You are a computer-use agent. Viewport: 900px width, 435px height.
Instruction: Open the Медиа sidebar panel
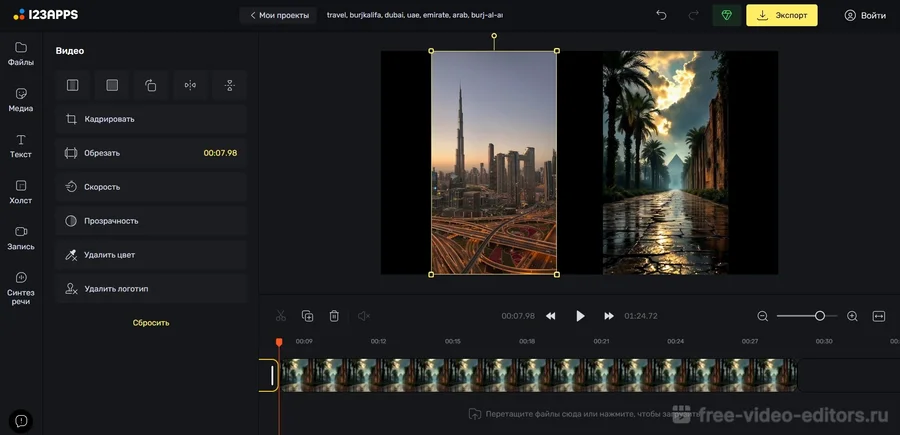tap(21, 100)
